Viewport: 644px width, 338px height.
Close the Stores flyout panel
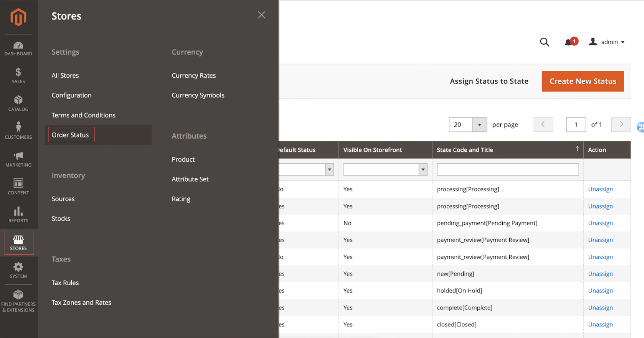pyautogui.click(x=261, y=15)
